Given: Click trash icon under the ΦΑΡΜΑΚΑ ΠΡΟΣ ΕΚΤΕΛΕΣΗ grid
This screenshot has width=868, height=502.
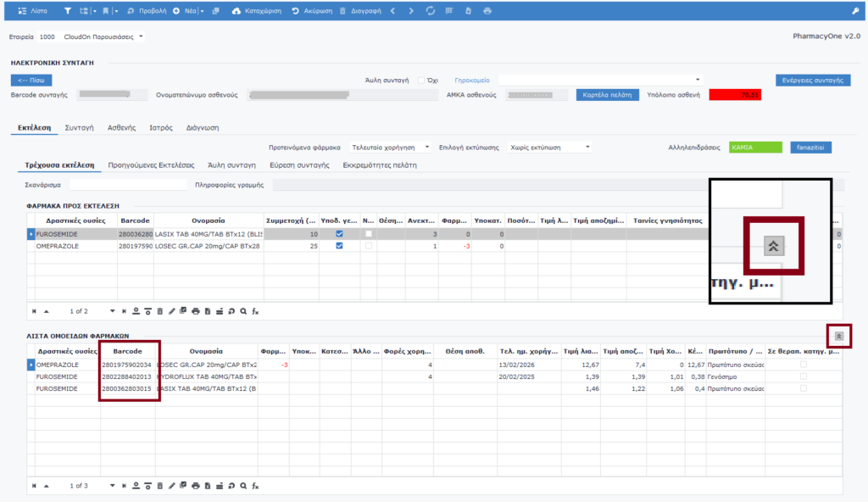Looking at the screenshot, I should coord(159,311).
